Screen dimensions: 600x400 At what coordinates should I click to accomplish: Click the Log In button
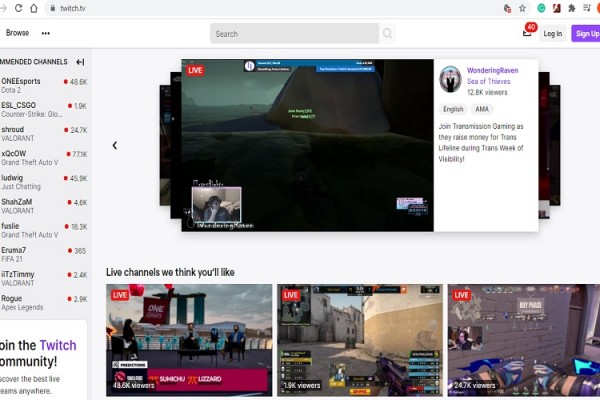(x=553, y=34)
